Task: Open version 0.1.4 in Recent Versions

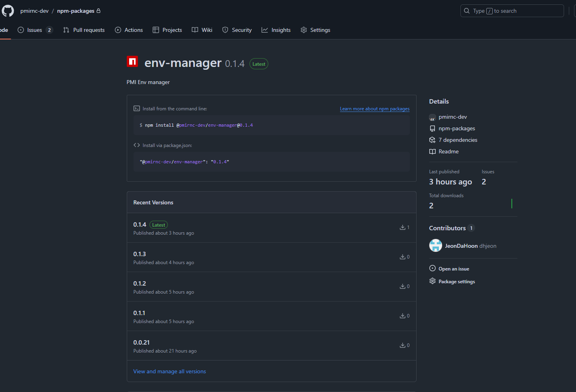Action: tap(140, 225)
